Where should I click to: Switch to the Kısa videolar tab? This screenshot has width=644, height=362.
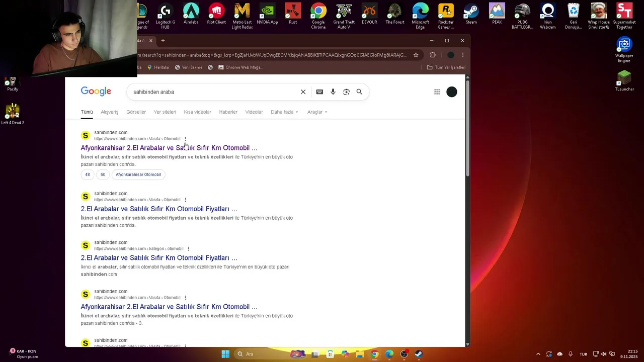click(197, 112)
